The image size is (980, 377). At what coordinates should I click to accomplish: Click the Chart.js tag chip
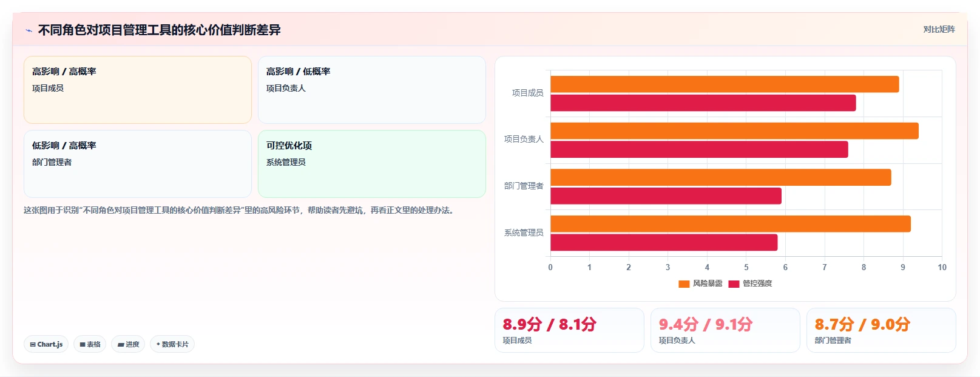coord(46,344)
